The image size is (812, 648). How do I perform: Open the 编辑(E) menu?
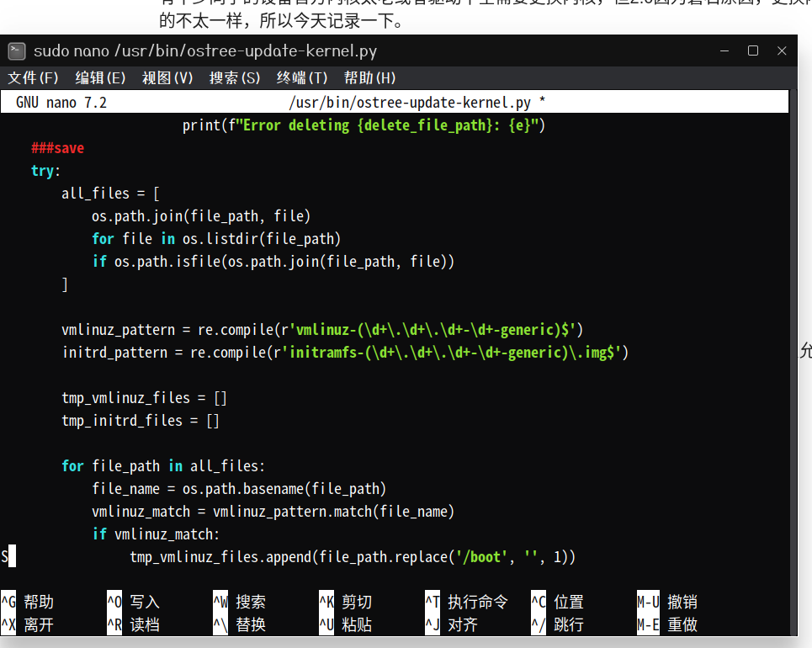tap(100, 78)
